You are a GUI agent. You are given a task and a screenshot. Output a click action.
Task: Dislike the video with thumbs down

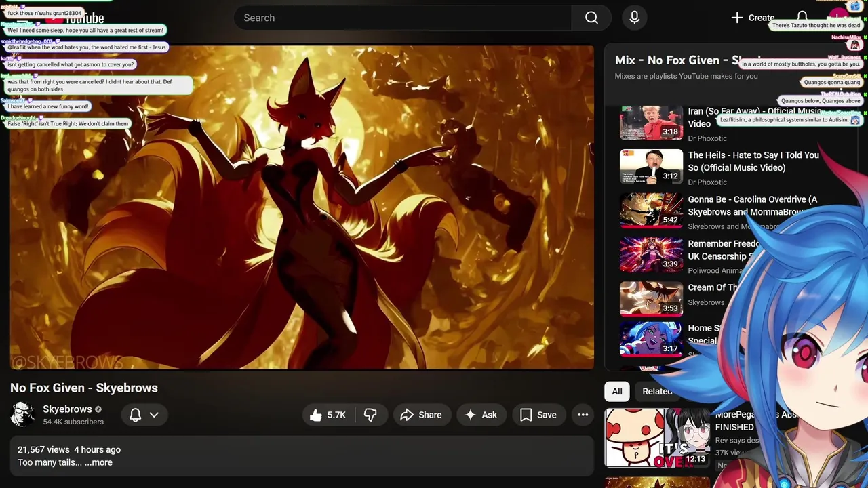coord(370,415)
